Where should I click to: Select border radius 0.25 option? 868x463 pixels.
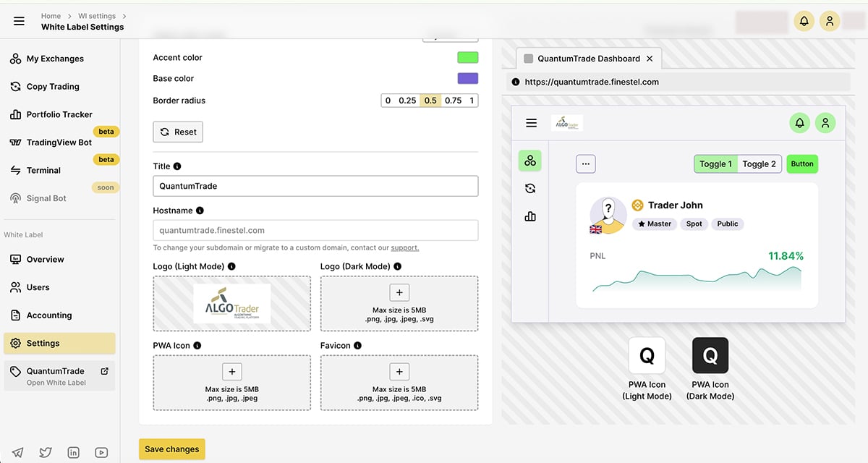coord(407,101)
